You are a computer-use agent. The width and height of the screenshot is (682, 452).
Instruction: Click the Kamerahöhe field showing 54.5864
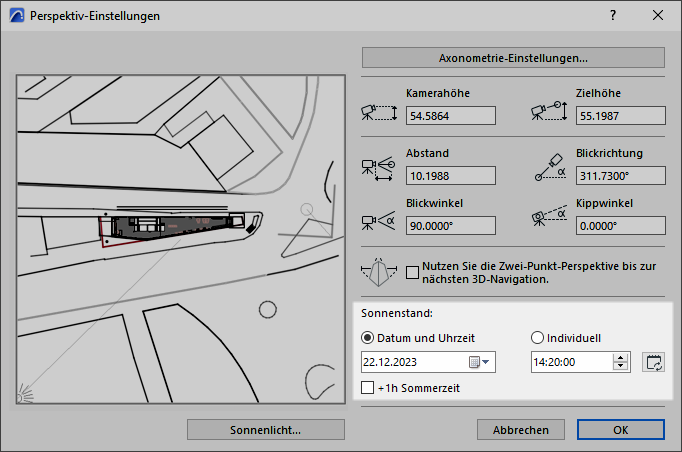[451, 116]
